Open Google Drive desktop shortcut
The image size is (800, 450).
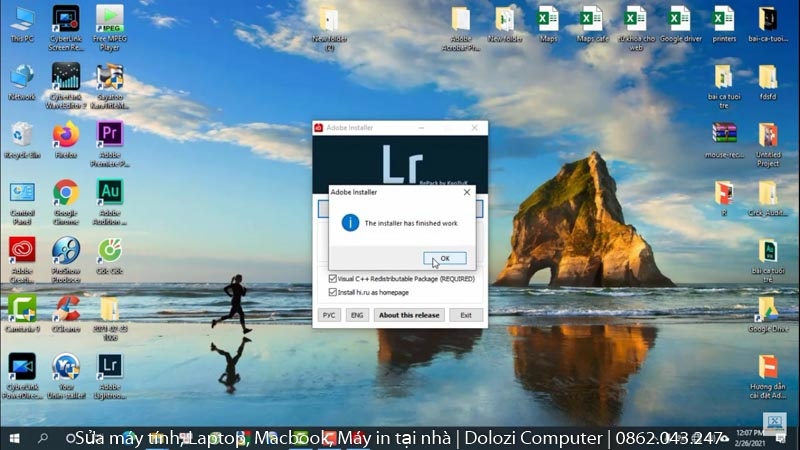[768, 314]
